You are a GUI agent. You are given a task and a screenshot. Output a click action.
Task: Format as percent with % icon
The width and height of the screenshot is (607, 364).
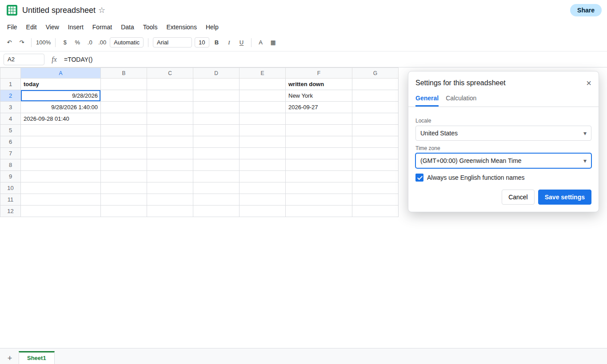77,43
